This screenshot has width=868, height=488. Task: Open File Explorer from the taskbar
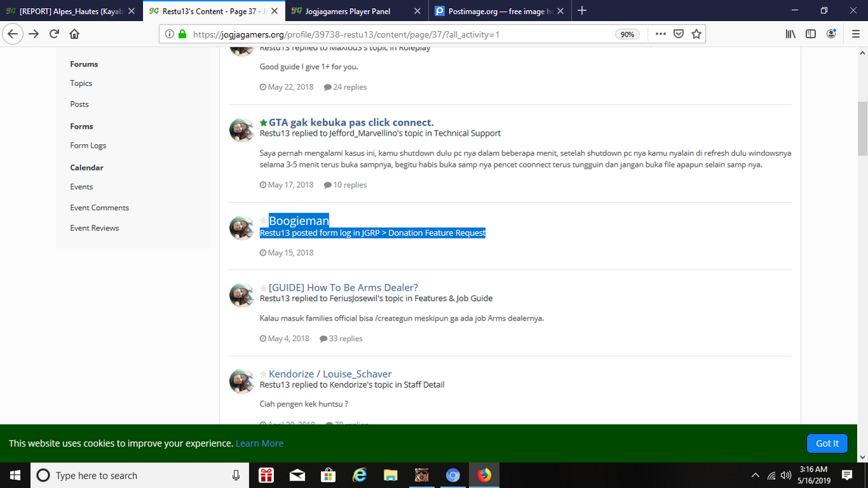point(391,475)
